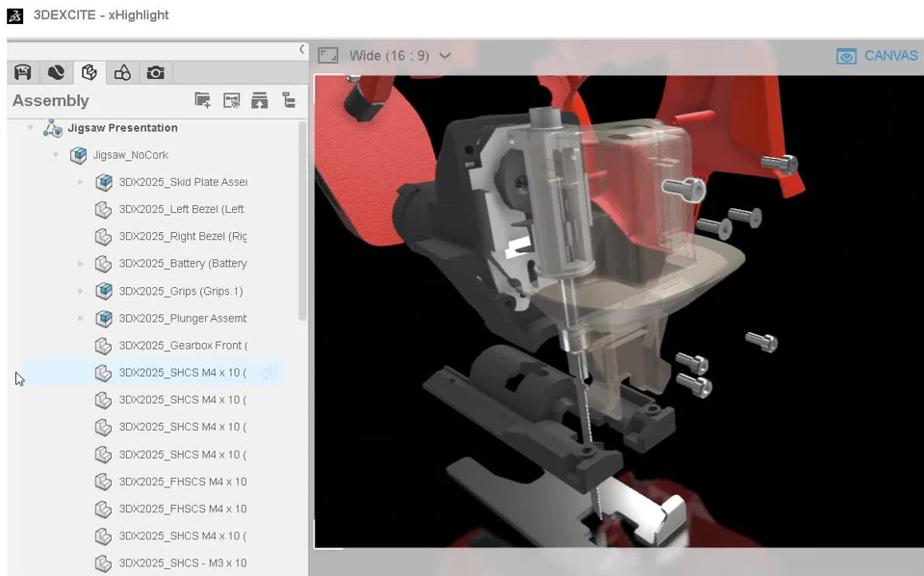
Task: Click the Jigsaw Presentation node icon
Action: tap(53, 128)
